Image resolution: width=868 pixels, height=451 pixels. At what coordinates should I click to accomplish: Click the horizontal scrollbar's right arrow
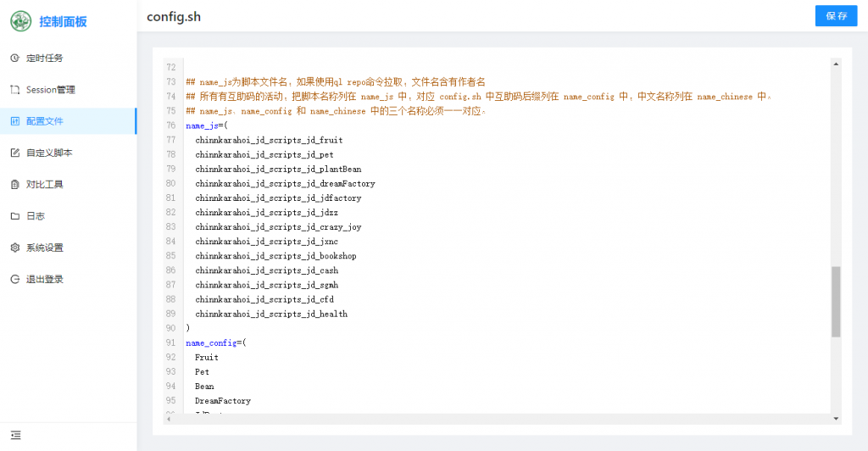point(826,418)
